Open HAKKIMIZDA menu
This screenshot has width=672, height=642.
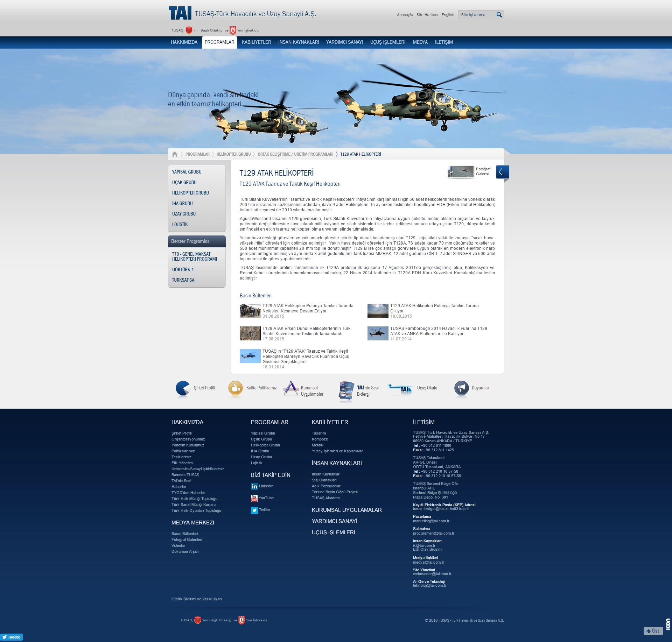point(184,42)
